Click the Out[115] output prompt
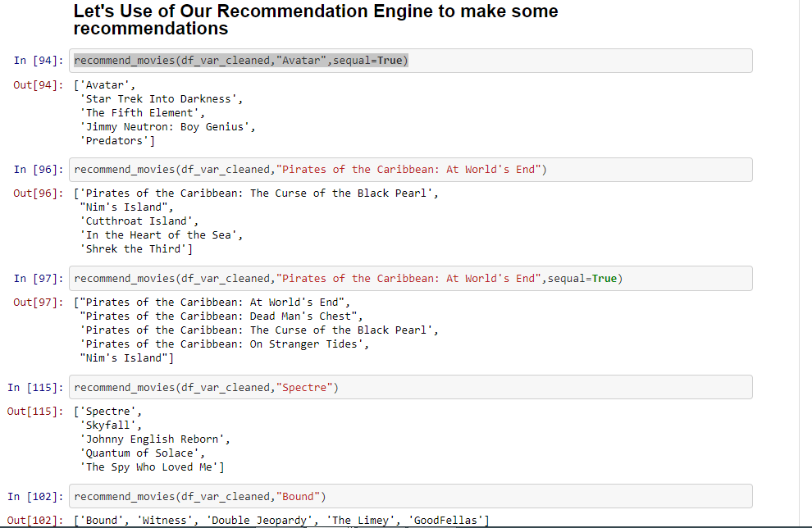Viewport: 812px width, 528px height. [35, 412]
